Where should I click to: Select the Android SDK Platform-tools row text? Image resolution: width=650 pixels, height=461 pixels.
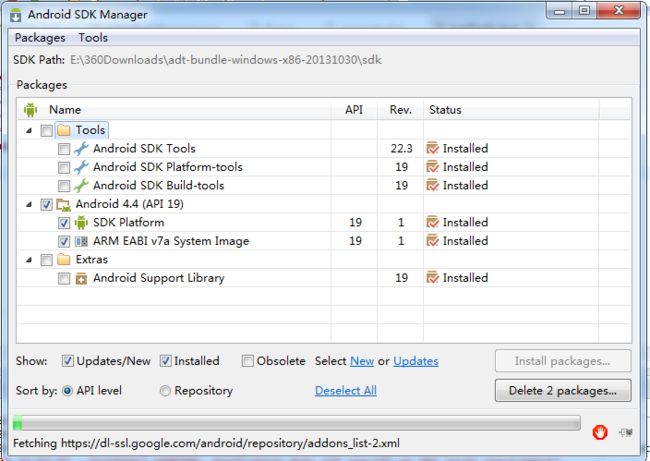168,167
